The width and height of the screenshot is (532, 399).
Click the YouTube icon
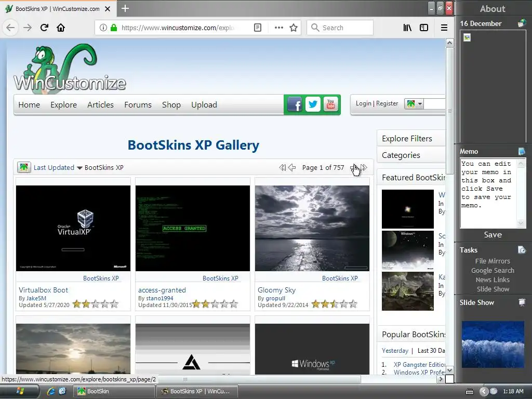coord(331,104)
